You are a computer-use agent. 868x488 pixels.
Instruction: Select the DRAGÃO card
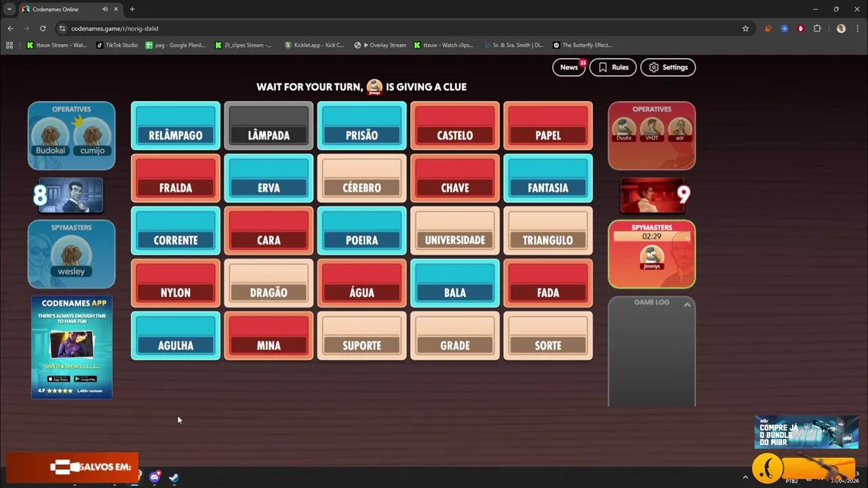(269, 283)
